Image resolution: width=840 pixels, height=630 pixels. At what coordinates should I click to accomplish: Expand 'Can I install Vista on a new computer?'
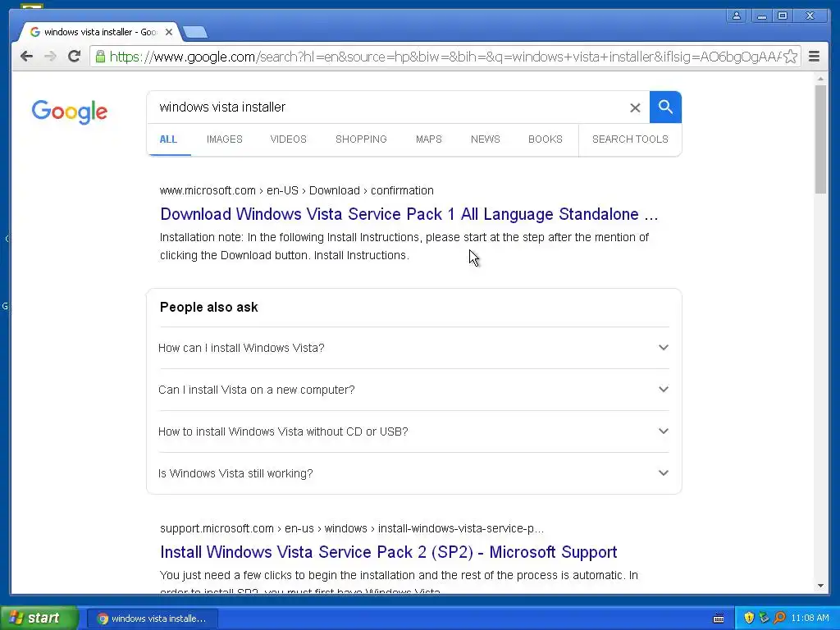[414, 390]
